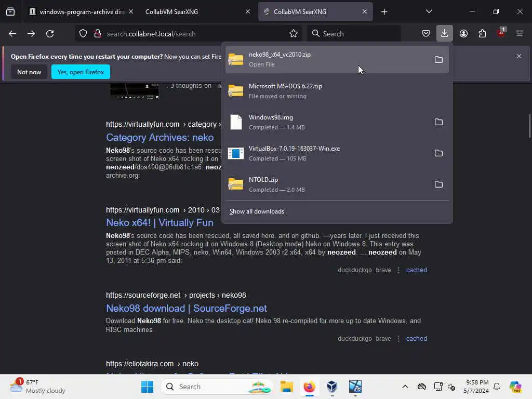The height and width of the screenshot is (399, 532).
Task: Open the notifications bell icon
Action: (x=497, y=387)
